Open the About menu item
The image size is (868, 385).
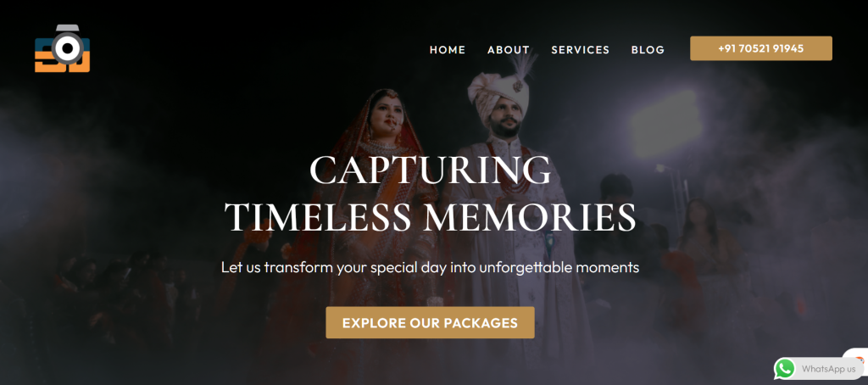point(509,50)
